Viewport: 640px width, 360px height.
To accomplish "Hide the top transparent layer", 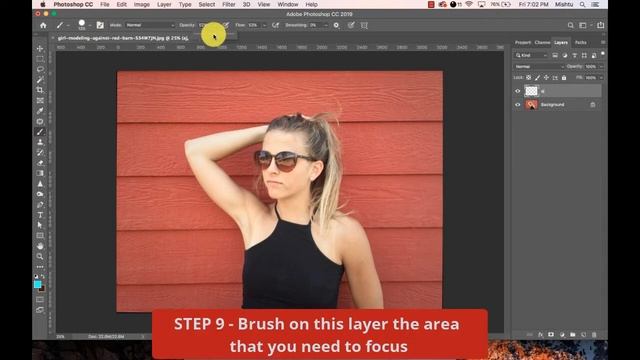I will coord(518,91).
